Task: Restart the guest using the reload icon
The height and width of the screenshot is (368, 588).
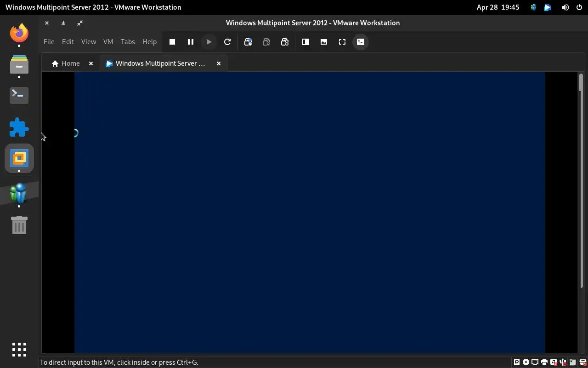Action: (x=227, y=42)
